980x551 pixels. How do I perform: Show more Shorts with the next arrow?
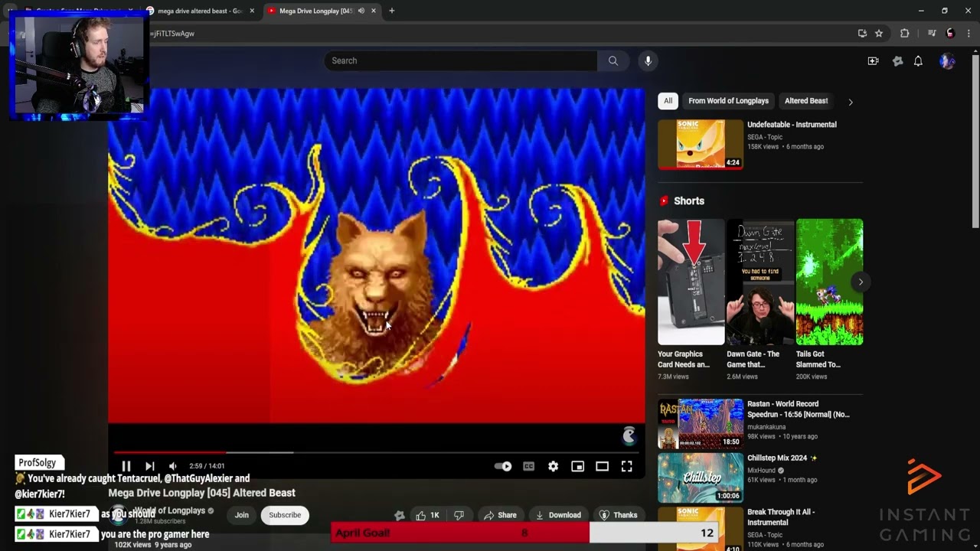pos(861,282)
